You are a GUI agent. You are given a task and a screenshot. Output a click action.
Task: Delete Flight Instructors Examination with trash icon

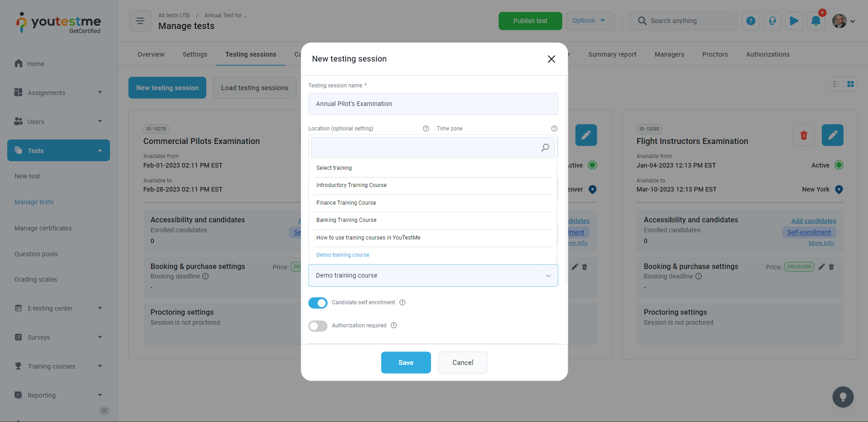click(803, 135)
